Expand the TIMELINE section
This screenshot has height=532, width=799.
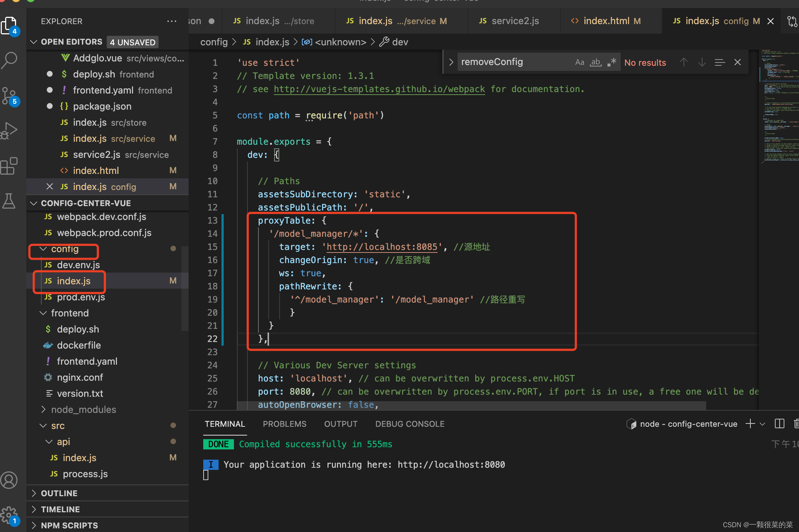[x=107, y=509]
